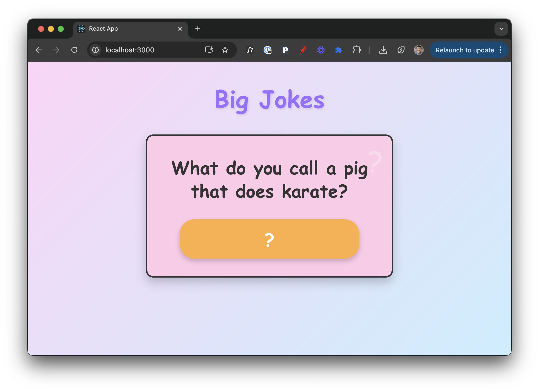Open the 1Password extension
This screenshot has width=539, height=392.
[268, 50]
